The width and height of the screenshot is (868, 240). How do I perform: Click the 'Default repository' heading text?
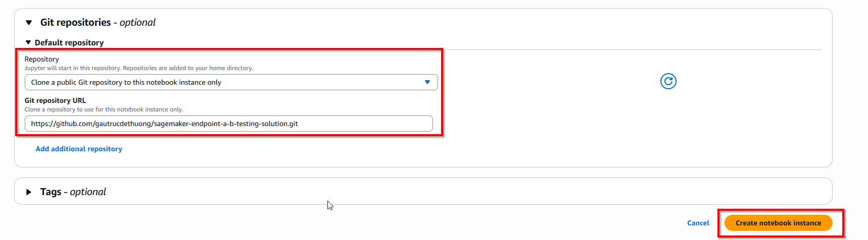69,43
